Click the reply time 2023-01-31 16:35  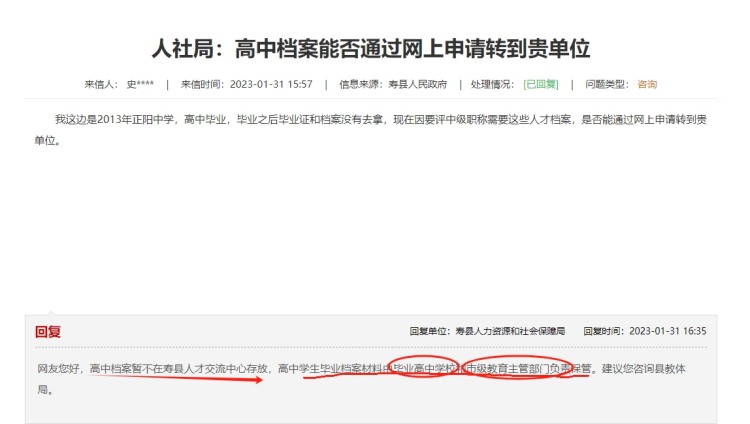(x=668, y=331)
